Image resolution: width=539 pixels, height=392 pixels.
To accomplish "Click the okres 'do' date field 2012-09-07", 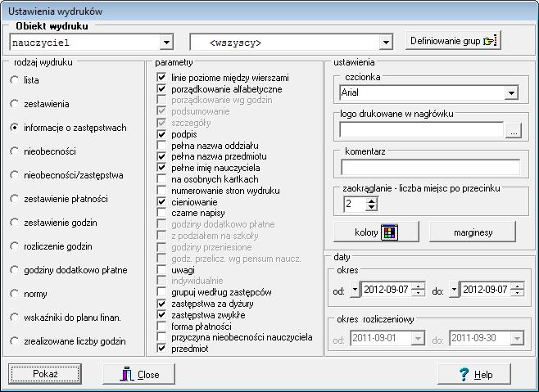I will coord(485,289).
